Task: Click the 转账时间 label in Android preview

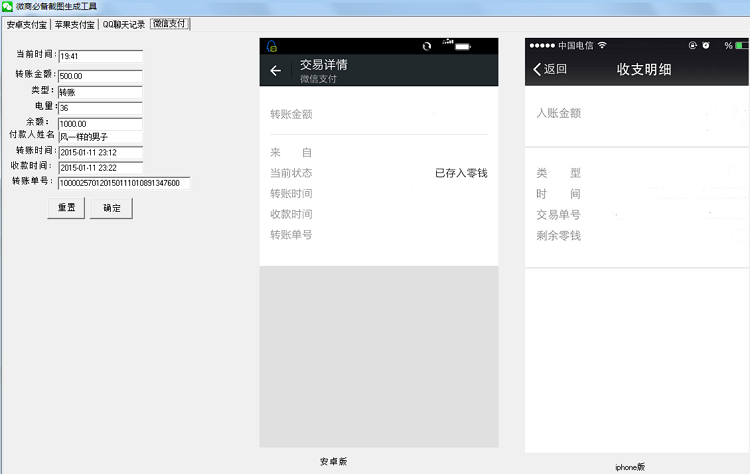Action: (291, 194)
